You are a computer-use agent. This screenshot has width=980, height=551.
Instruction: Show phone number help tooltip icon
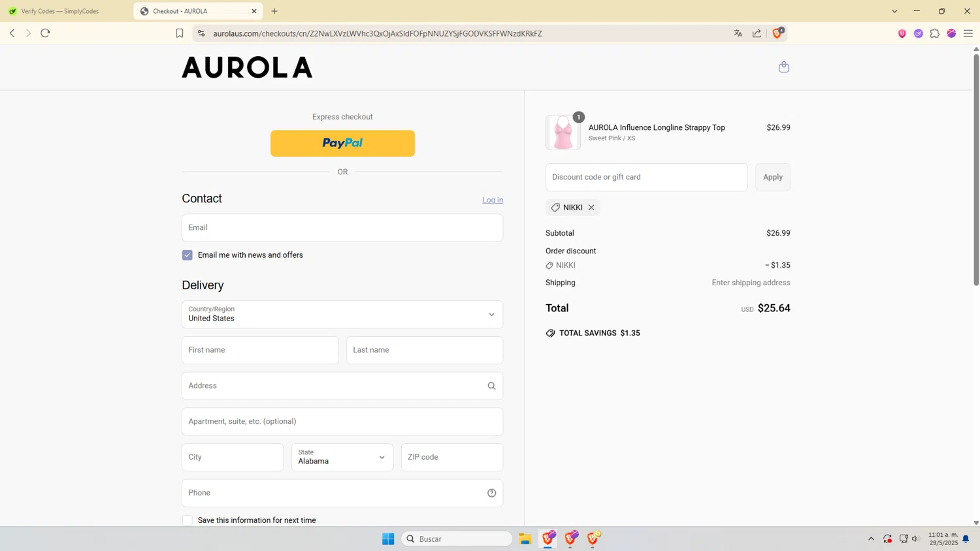click(491, 493)
